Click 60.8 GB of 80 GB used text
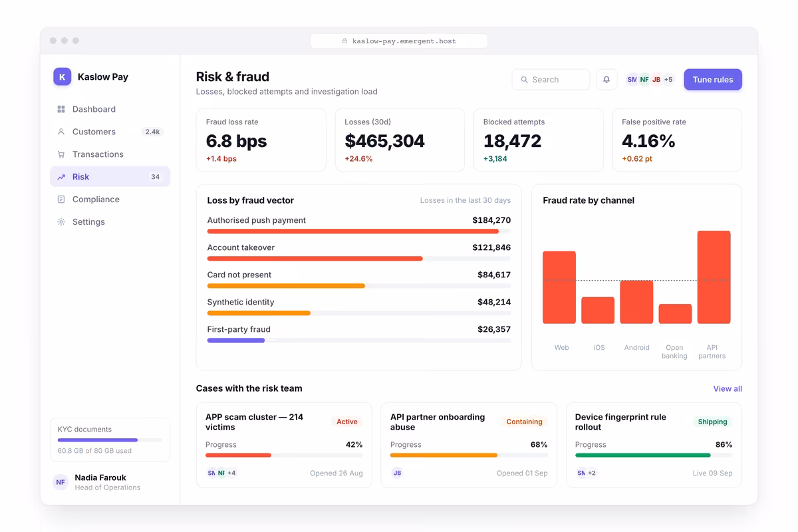Viewport: 798px width, 532px height. click(94, 451)
